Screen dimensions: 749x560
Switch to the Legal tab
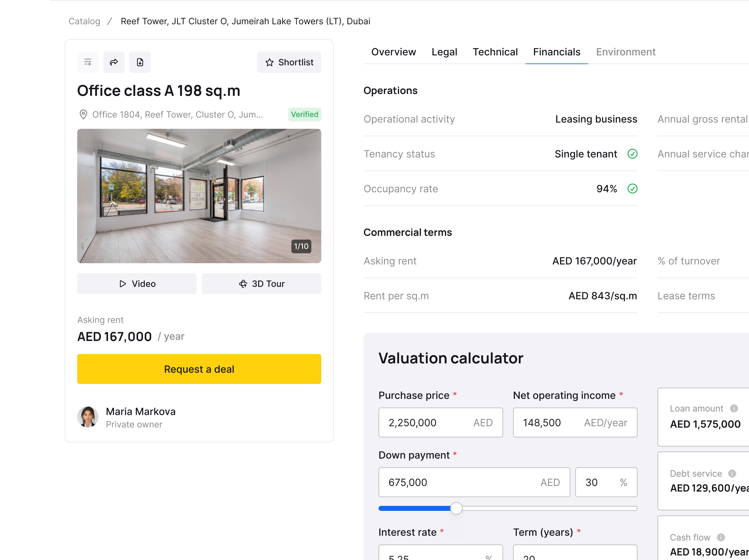(444, 52)
